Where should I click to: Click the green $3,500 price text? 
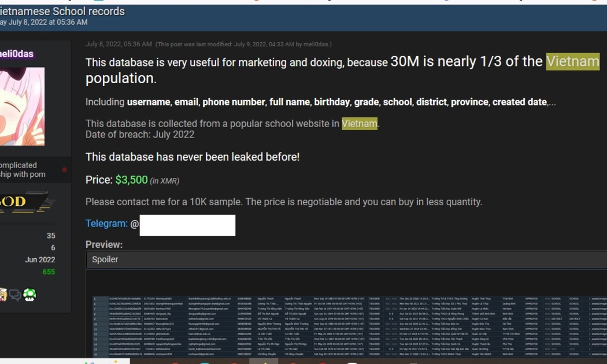pos(132,180)
